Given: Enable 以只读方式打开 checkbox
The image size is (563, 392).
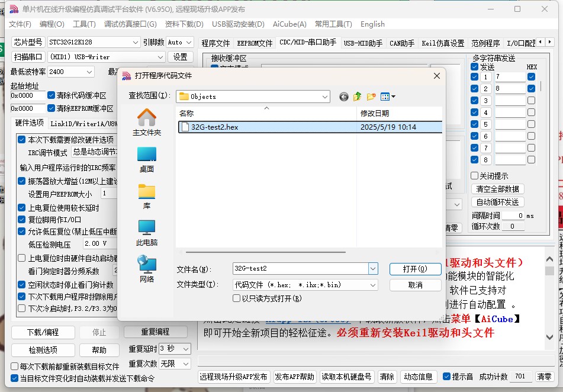Looking at the screenshot, I should [236, 298].
